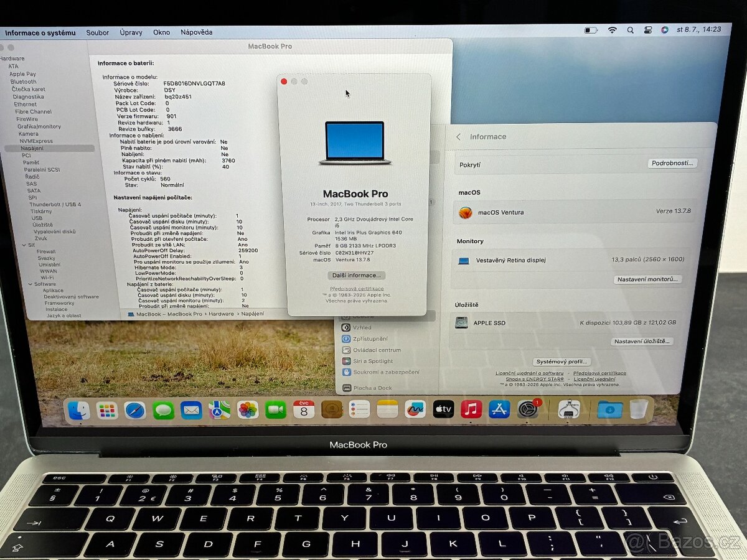The image size is (747, 560).
Task: Open the Úpravy menu
Action: [131, 32]
